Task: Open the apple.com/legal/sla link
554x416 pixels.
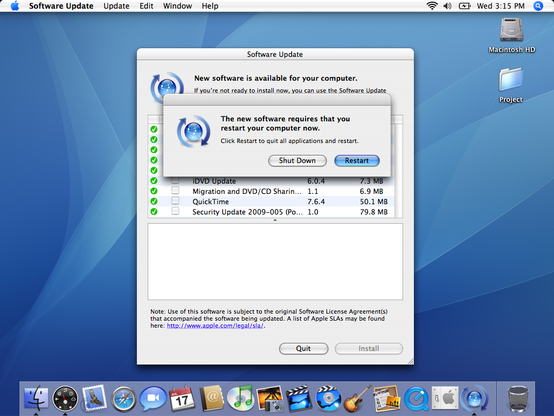Action: pos(215,326)
